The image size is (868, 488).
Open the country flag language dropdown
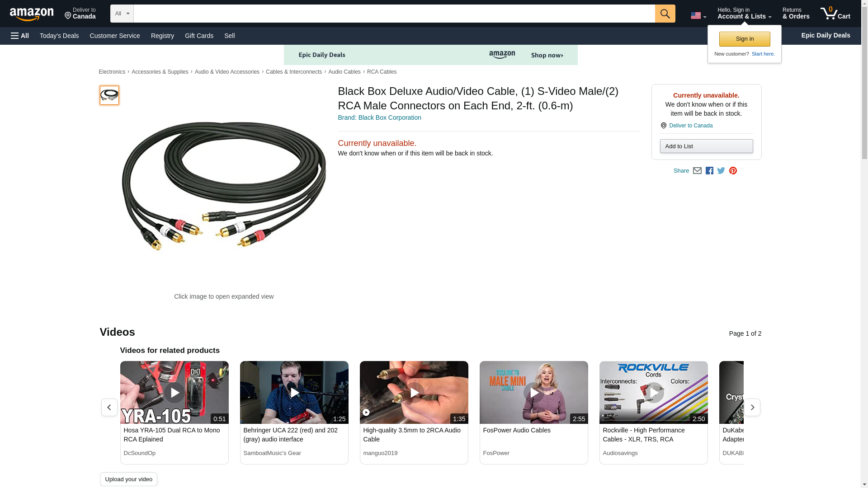[698, 16]
